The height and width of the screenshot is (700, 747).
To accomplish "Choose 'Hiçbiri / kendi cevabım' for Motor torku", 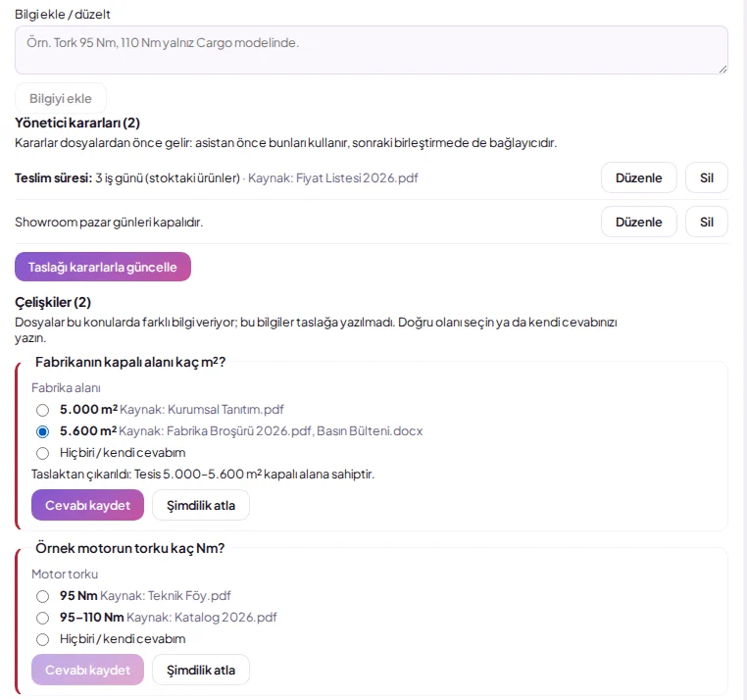I will click(x=42, y=639).
